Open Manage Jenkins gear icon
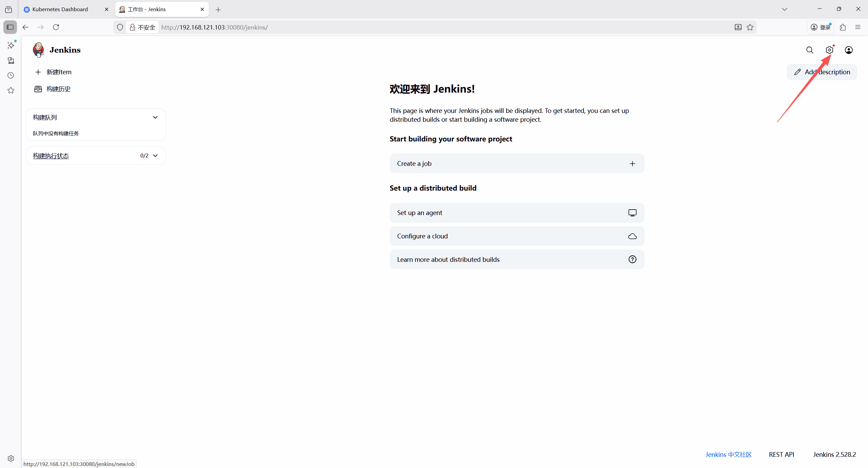 (829, 50)
